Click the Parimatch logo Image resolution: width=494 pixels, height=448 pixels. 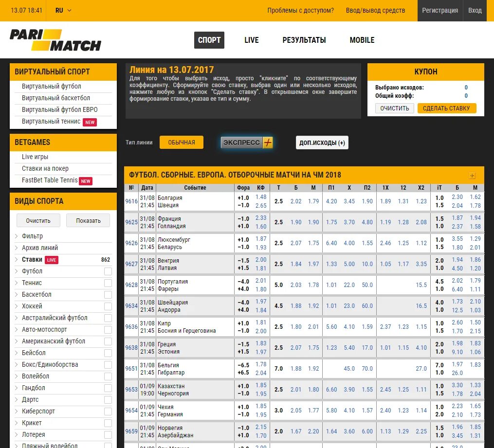55,40
